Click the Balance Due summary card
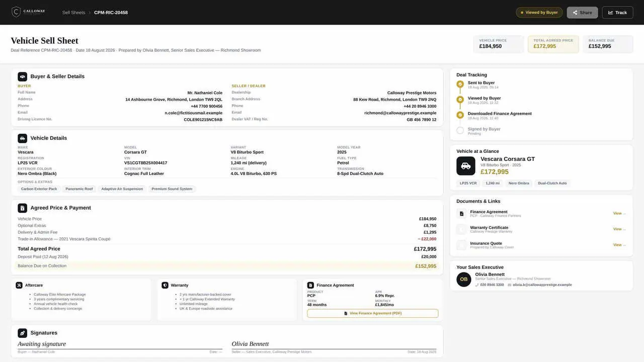 (608, 44)
